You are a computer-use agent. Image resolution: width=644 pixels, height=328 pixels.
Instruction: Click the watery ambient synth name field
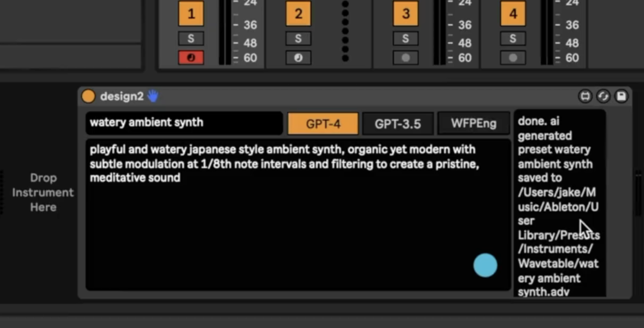184,123
